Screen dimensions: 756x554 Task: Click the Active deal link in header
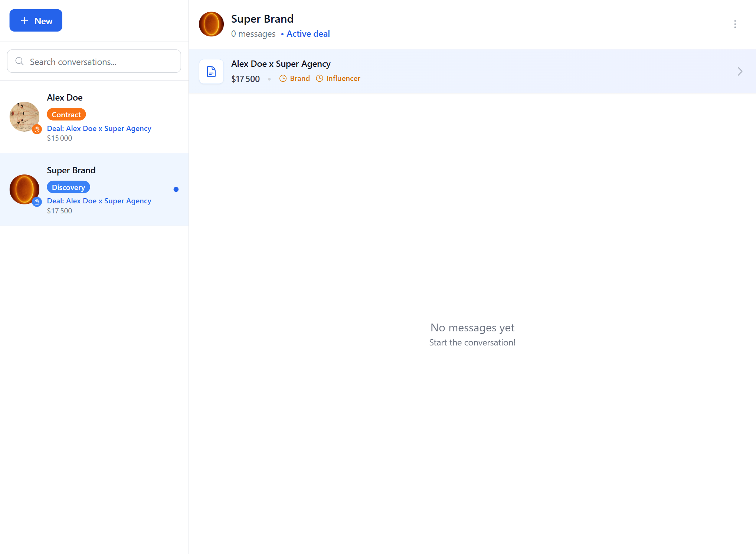(308, 34)
